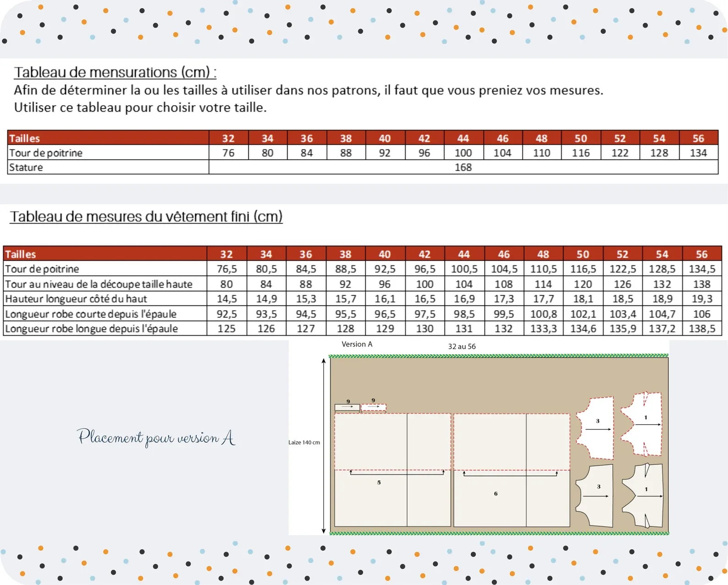Click the 'Version A' label above the diagram

pos(357,344)
